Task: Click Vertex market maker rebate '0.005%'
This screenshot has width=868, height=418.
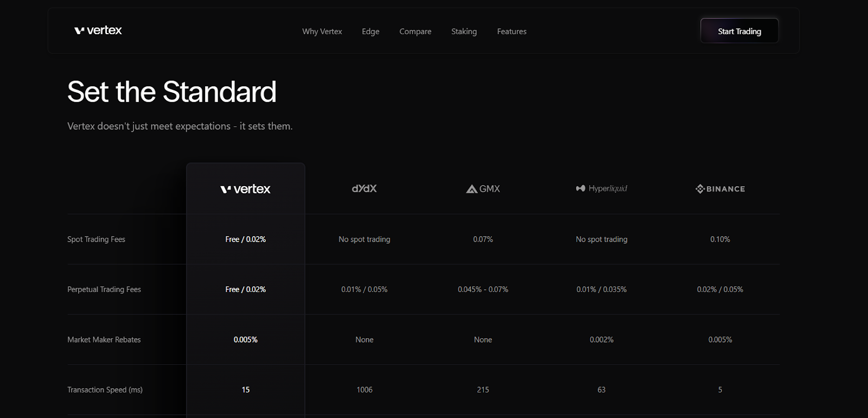Action: coord(246,340)
